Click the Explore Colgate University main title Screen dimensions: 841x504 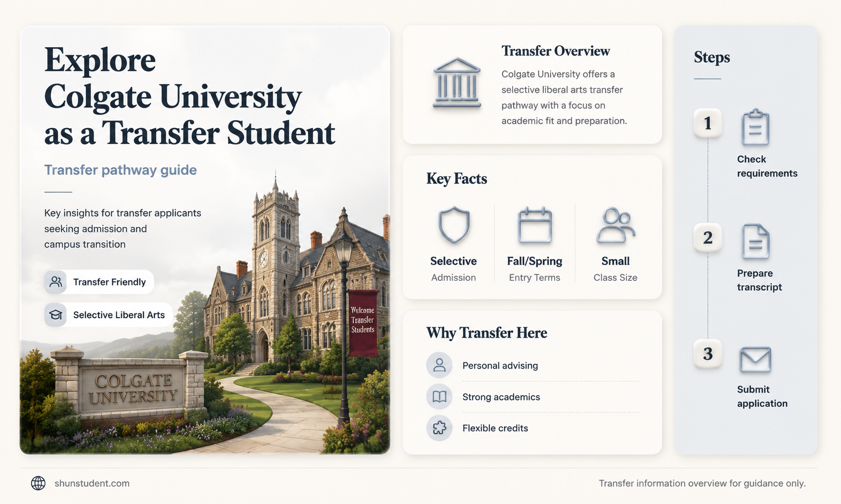pos(190,96)
